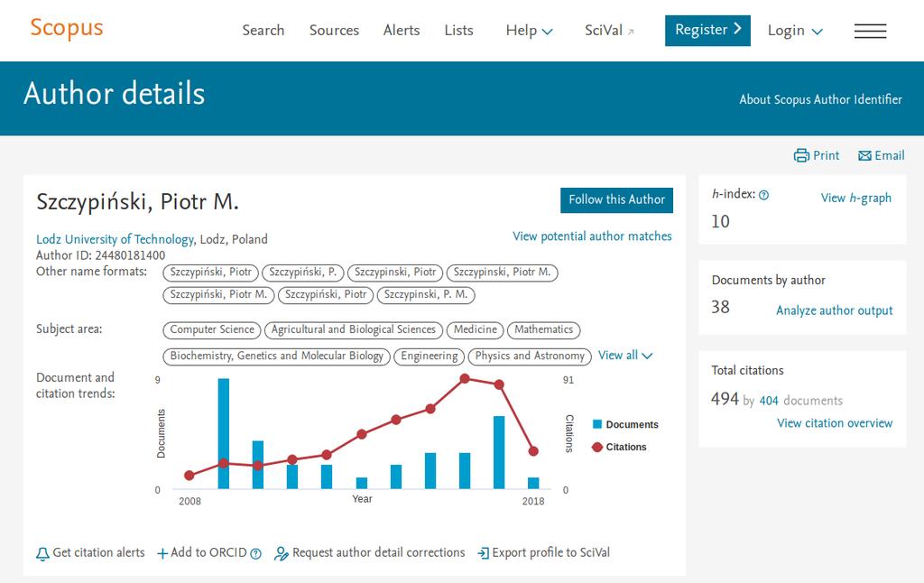The width and height of the screenshot is (924, 583).
Task: Open Lodz University of Technology link
Action: click(115, 239)
